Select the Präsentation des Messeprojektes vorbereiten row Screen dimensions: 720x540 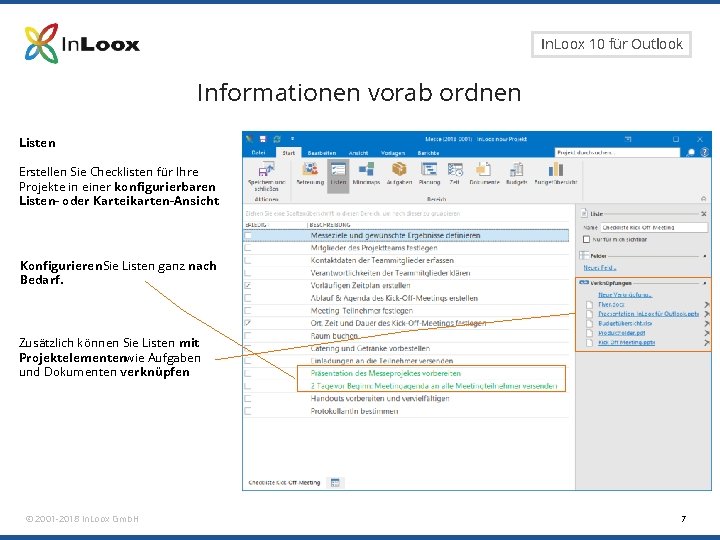point(406,373)
